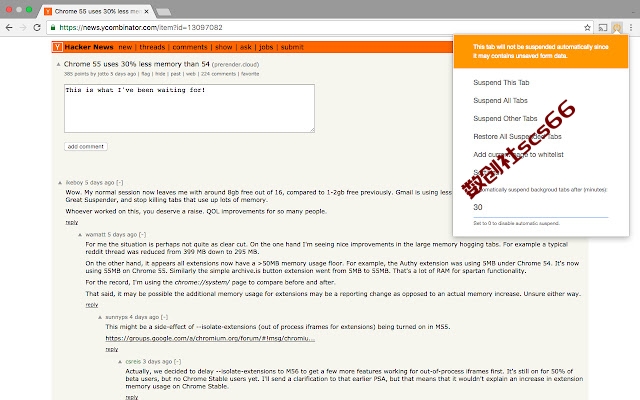Add current page to whitelist
640x400 pixels.
click(518, 154)
